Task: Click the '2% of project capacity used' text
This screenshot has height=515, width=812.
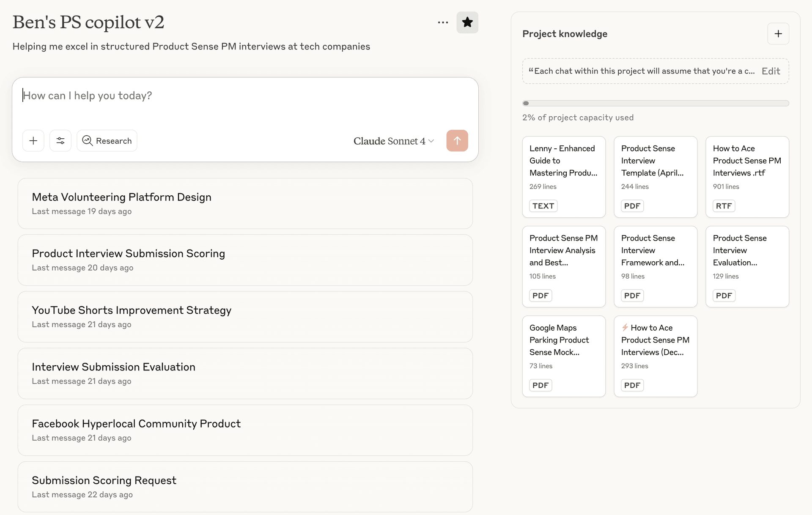Action: (578, 118)
